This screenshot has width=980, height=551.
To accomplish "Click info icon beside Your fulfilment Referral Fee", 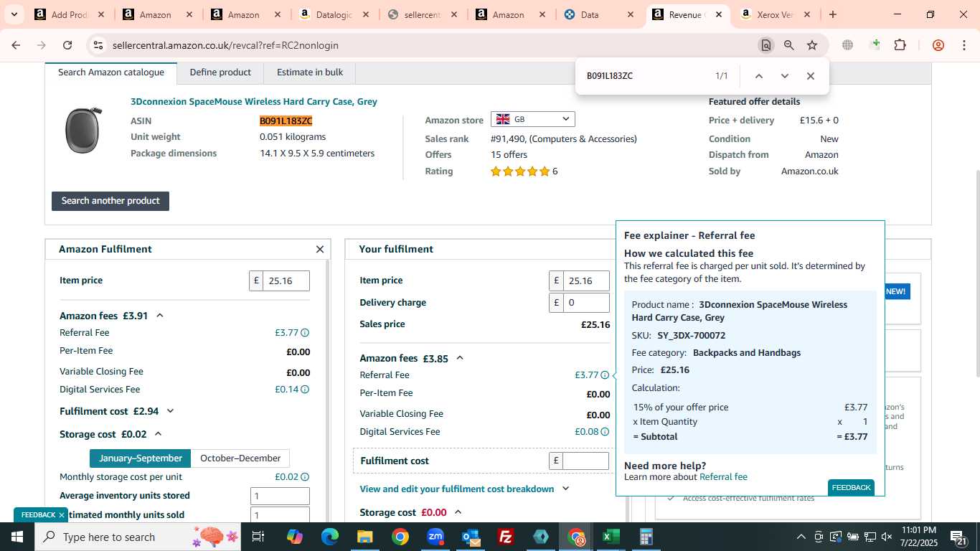I will [x=605, y=375].
